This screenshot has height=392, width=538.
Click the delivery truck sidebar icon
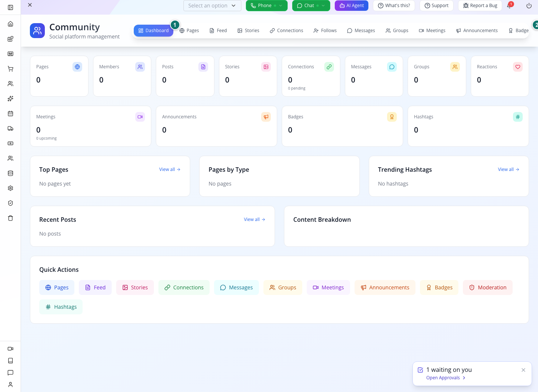[x=10, y=128]
